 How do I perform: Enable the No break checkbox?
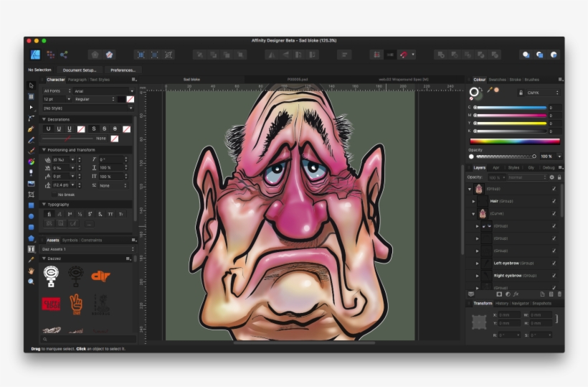pos(54,195)
